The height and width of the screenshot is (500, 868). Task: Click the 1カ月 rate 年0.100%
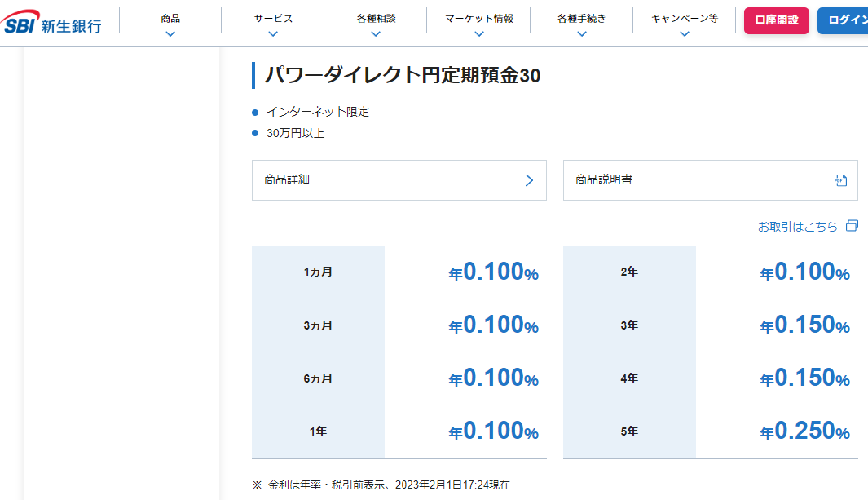click(x=493, y=272)
